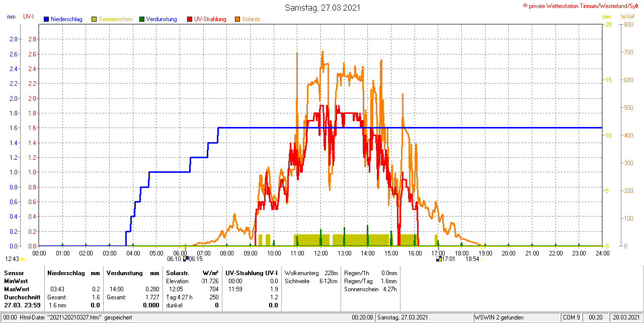Click the 27.03. 23:59 timestamp row label

(22, 305)
